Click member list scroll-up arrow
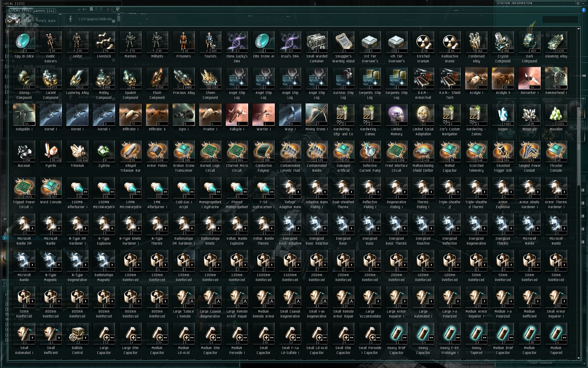 click(119, 14)
